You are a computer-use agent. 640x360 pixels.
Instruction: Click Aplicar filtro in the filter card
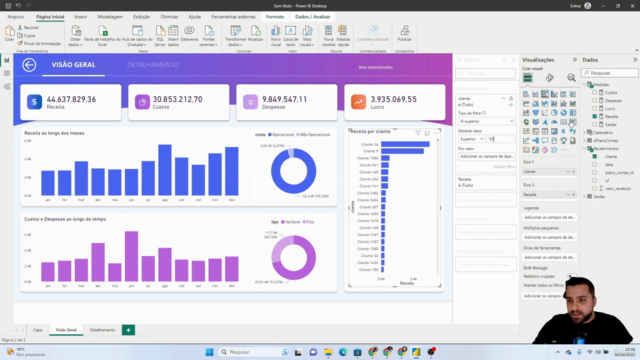tap(504, 167)
